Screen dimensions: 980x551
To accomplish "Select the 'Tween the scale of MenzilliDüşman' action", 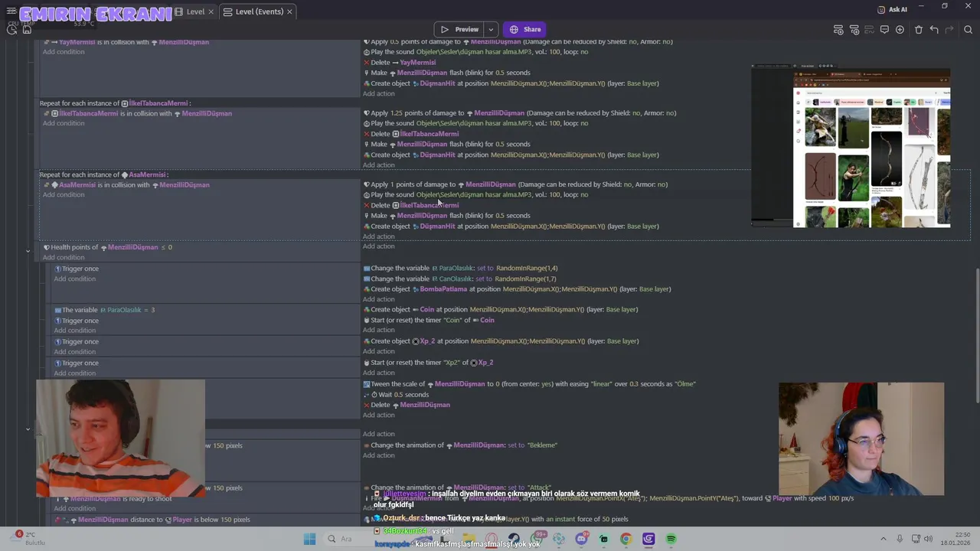I will [x=529, y=384].
